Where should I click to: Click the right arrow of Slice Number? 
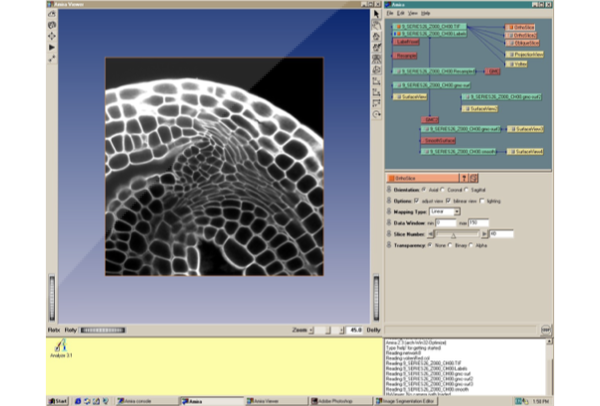click(x=485, y=234)
